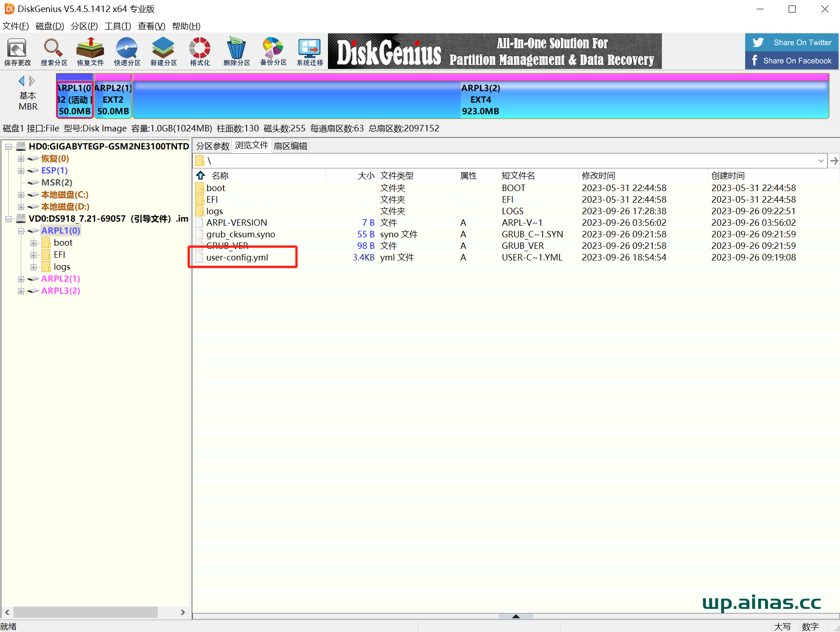Select the logs folder in tree
The image size is (840, 632).
tap(62, 267)
